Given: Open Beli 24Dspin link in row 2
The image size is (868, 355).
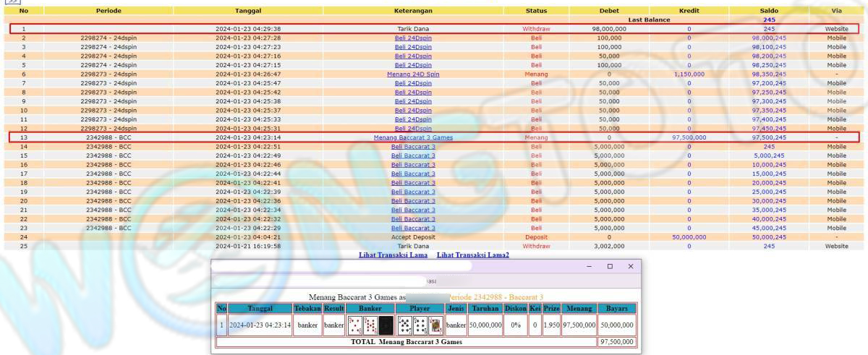Looking at the screenshot, I should click(x=413, y=38).
